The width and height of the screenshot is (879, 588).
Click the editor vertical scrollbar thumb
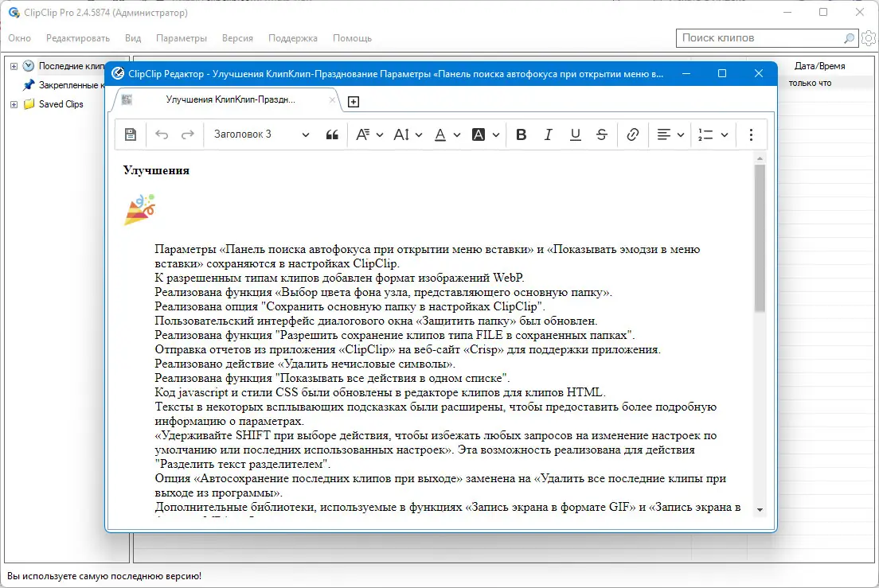pyautogui.click(x=760, y=238)
